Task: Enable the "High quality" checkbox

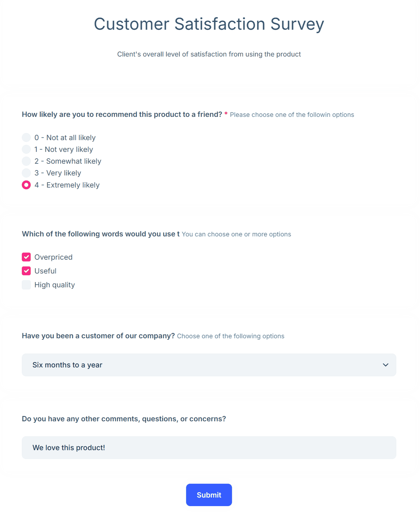Action: click(26, 285)
